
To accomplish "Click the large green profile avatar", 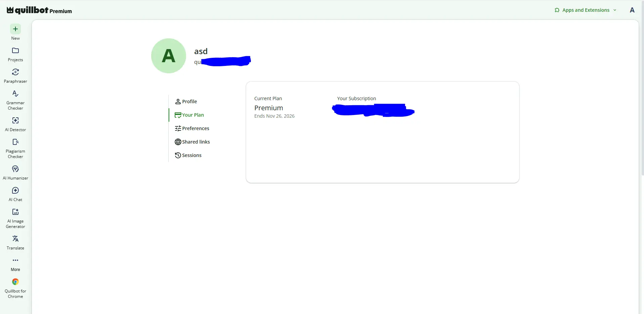I will (169, 56).
